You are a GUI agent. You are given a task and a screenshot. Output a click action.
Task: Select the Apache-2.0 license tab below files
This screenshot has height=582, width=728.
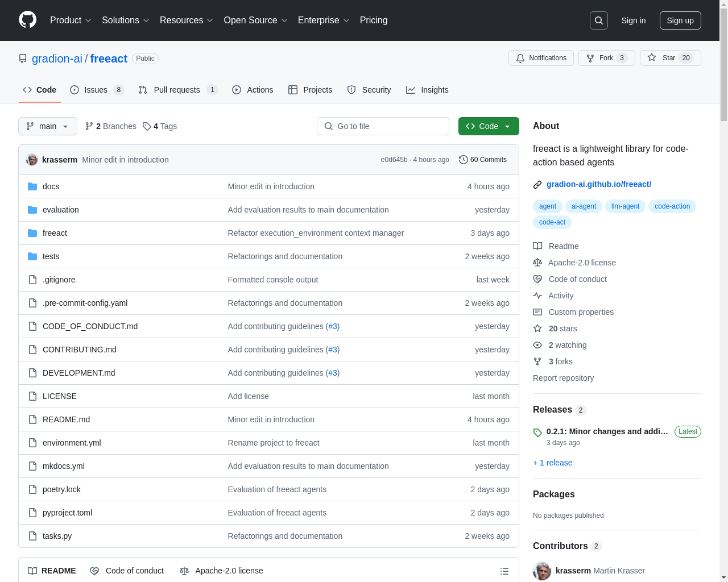point(221,571)
